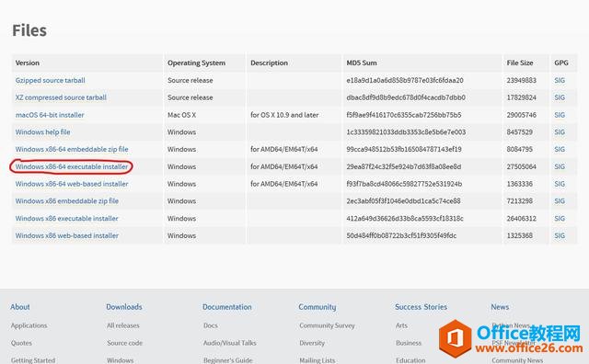Click Windows x86 executable installer link
Screen dimensions: 589x364
(x=67, y=219)
